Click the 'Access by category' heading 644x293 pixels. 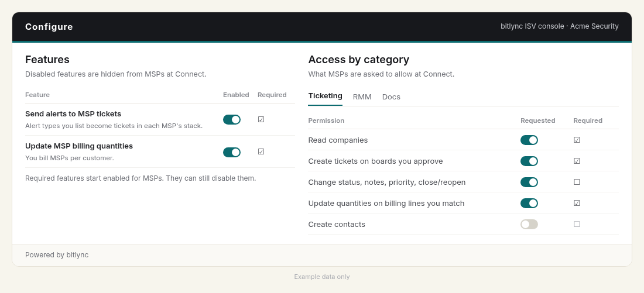pos(358,60)
